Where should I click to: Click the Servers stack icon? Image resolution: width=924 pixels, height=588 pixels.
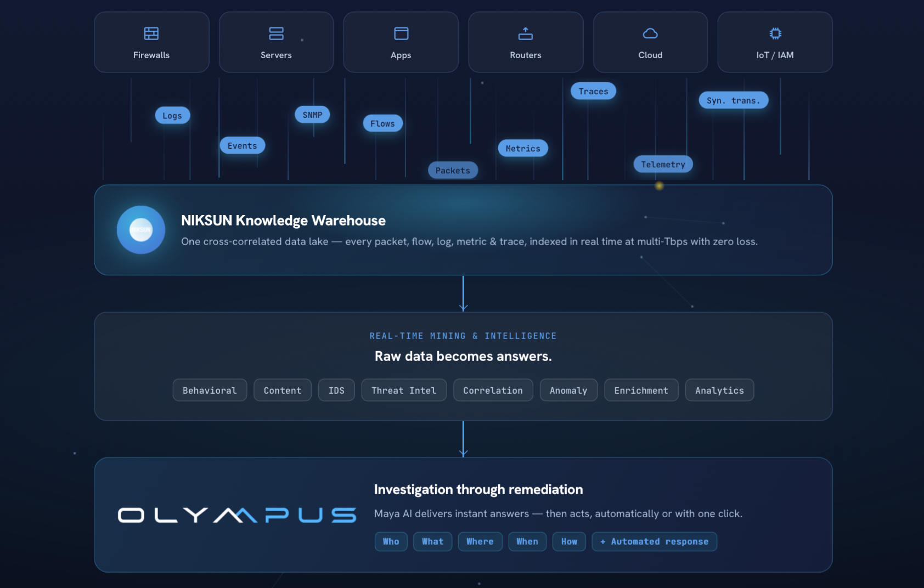[x=276, y=33]
